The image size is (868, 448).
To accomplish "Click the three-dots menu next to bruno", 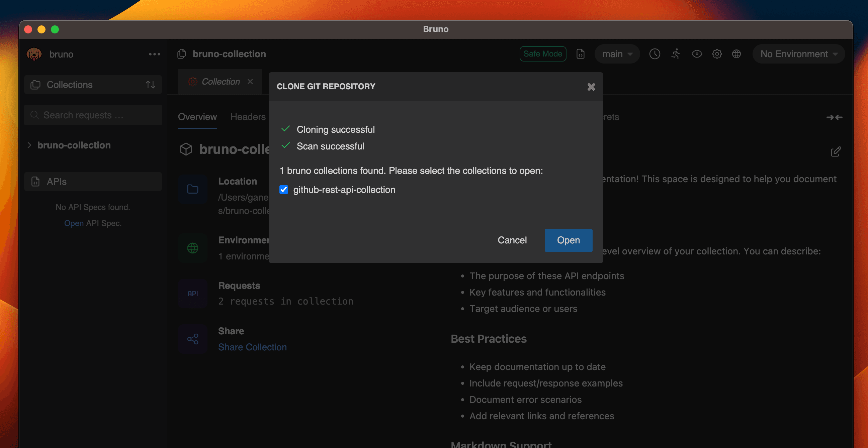I will pyautogui.click(x=154, y=54).
